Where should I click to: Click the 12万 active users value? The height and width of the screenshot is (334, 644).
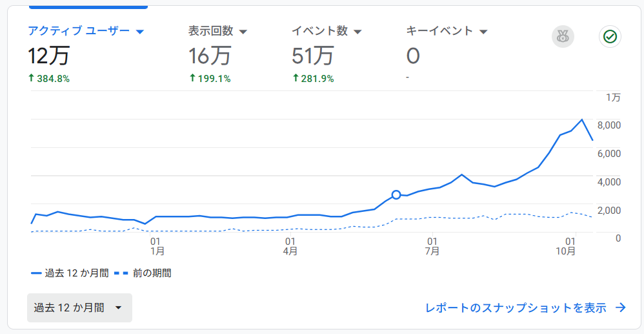(x=48, y=56)
